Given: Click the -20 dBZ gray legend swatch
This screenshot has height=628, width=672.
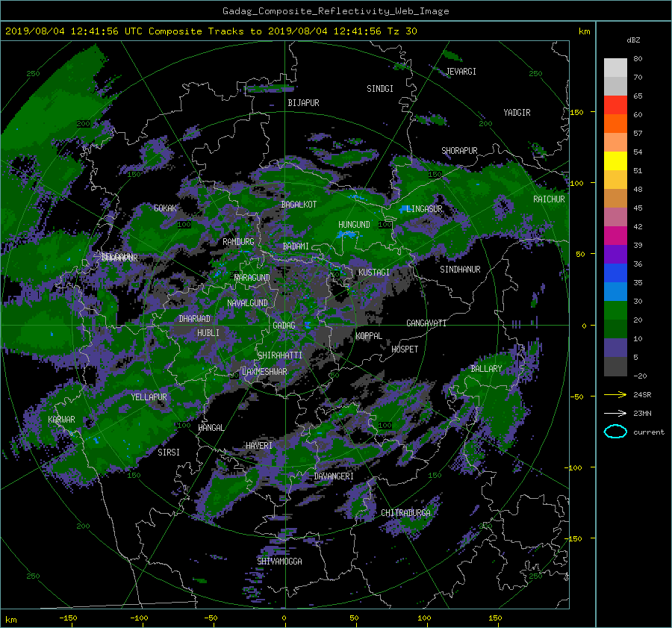Looking at the screenshot, I should 615,367.
